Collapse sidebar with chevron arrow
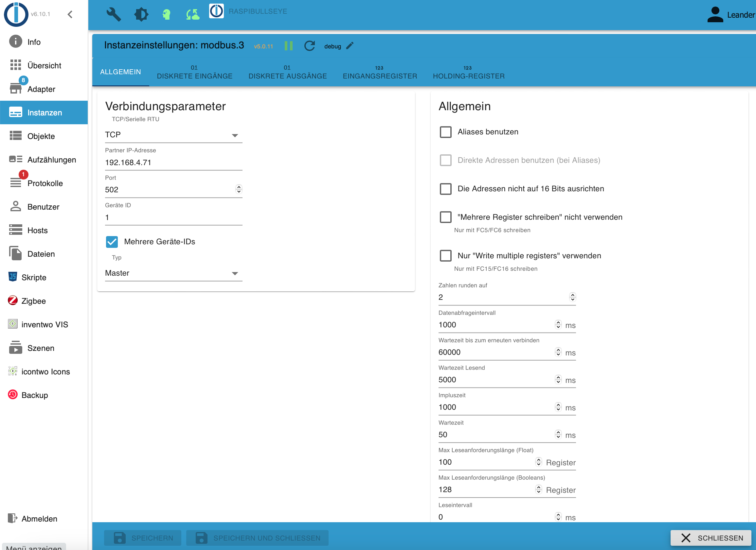 pyautogui.click(x=70, y=14)
